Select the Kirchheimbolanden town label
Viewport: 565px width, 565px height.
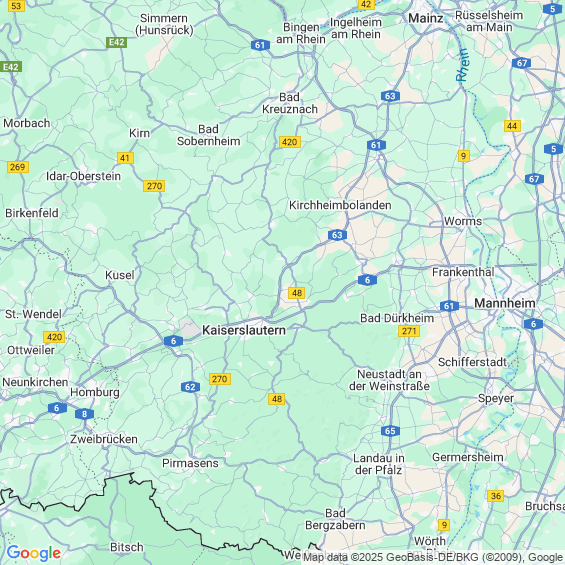pos(340,205)
